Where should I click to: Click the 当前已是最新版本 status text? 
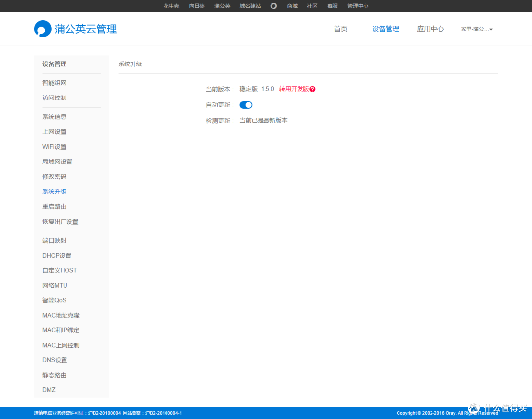(264, 120)
